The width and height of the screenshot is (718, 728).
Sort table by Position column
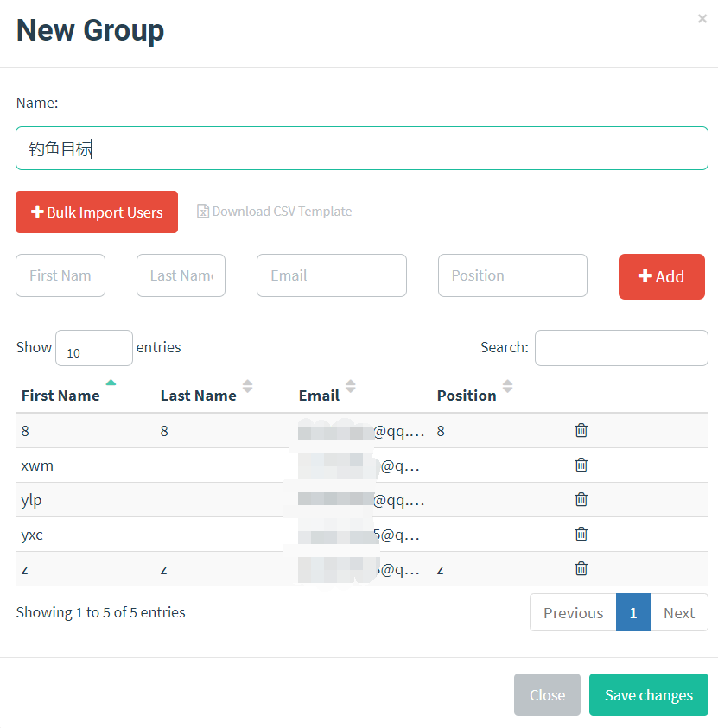point(467,395)
